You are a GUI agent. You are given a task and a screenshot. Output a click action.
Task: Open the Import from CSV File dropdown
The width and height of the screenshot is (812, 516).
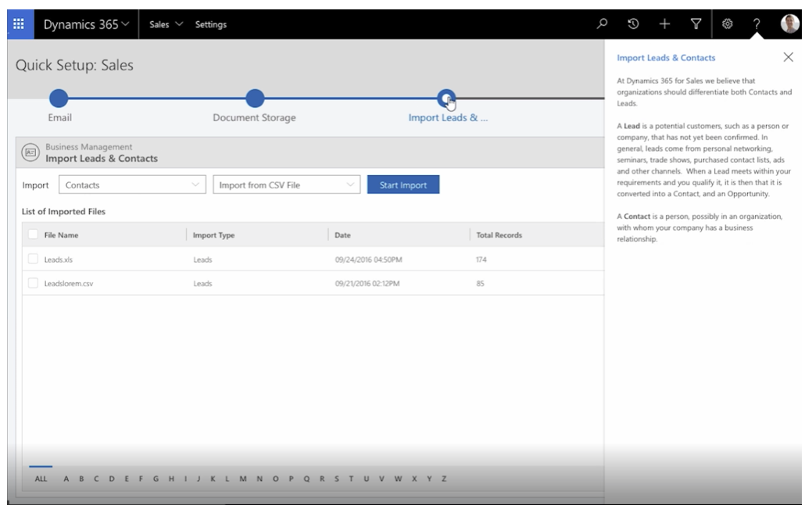[x=286, y=185]
